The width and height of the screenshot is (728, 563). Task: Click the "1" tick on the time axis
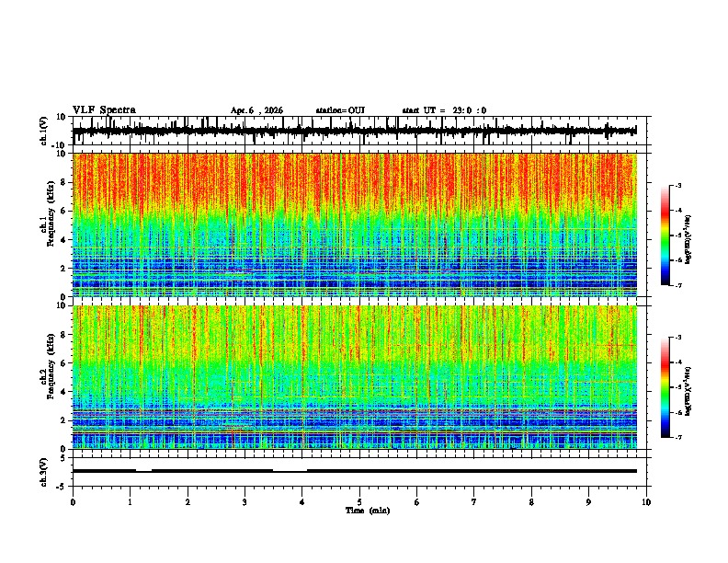click(130, 502)
